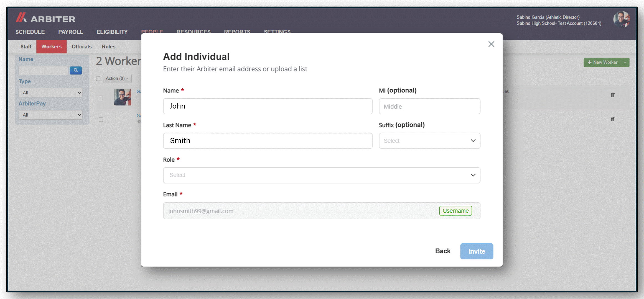Click the Email input field
This screenshot has height=299, width=644.
pos(299,211)
